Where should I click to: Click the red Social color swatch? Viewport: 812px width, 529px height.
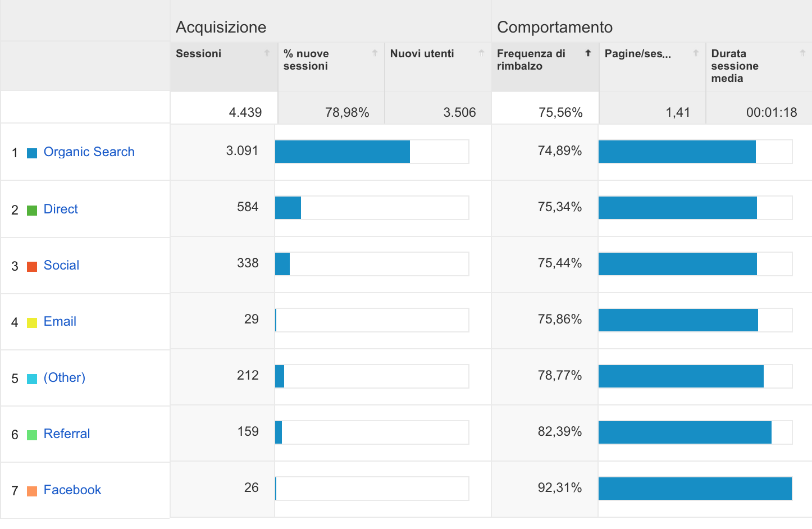coord(32,266)
